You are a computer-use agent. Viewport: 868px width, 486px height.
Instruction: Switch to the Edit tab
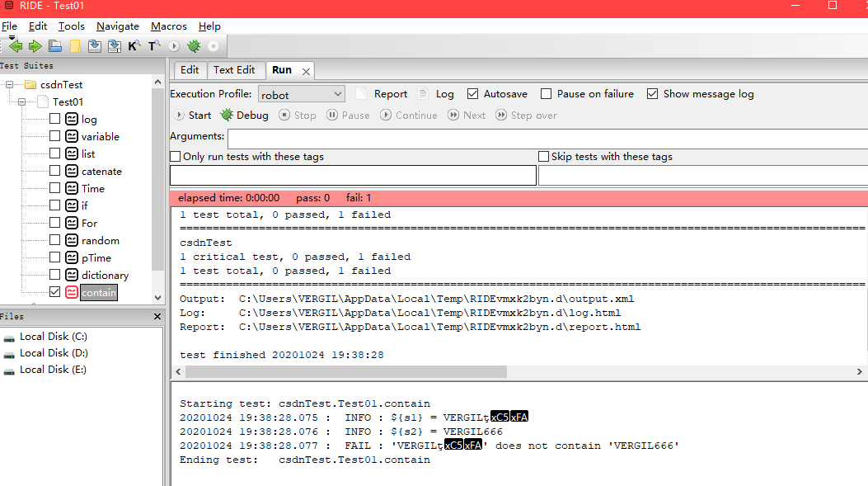pyautogui.click(x=190, y=70)
